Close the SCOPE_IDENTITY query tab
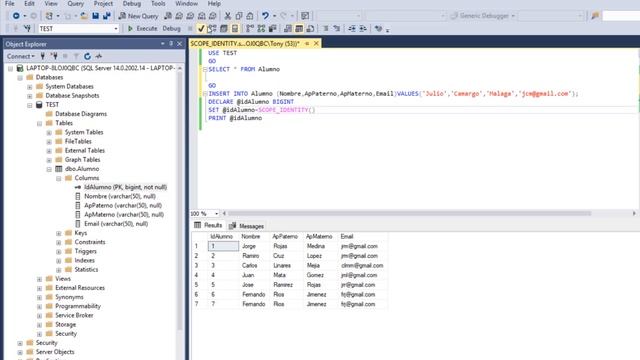640x360 pixels. (316, 43)
